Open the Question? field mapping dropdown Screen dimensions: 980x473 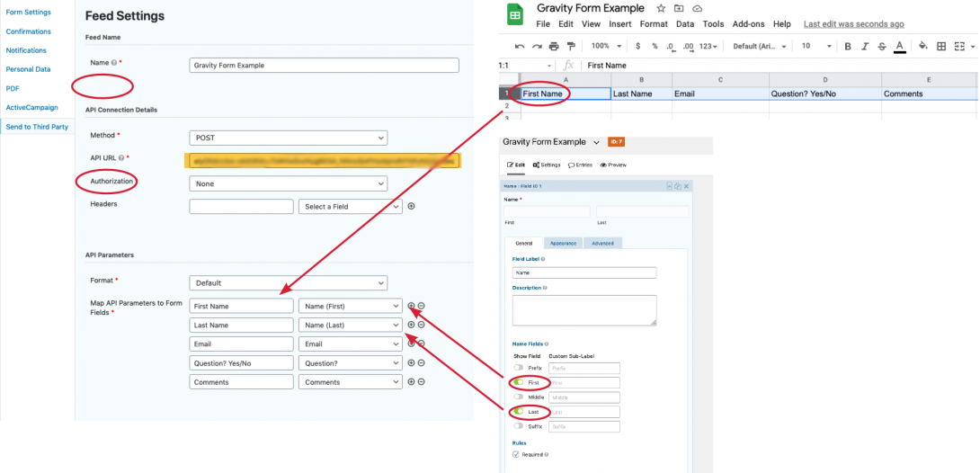pos(351,363)
